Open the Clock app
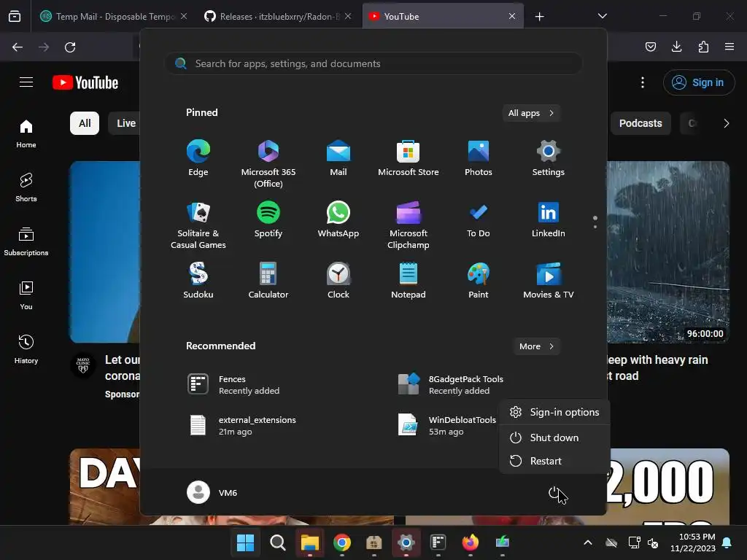The image size is (747, 560). click(x=338, y=280)
